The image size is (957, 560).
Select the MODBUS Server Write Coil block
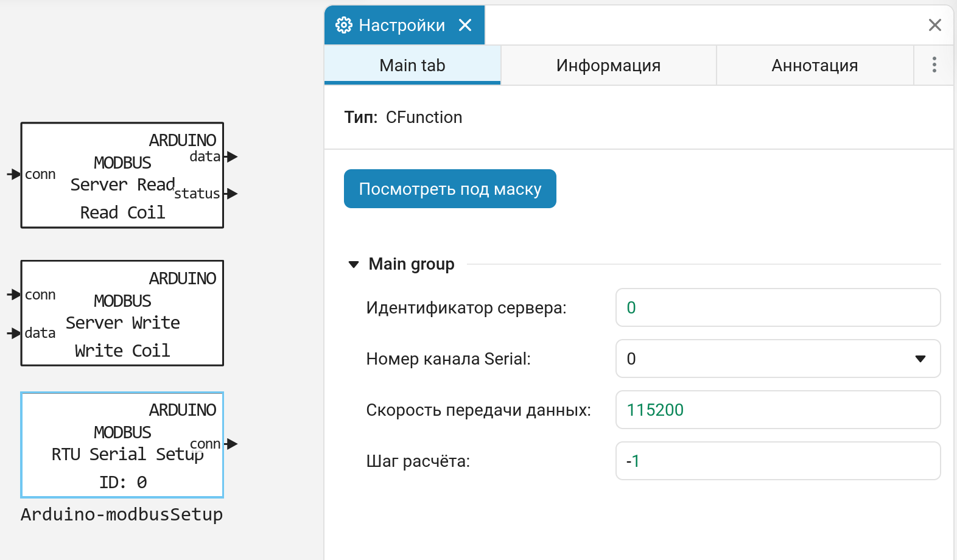[x=122, y=313]
